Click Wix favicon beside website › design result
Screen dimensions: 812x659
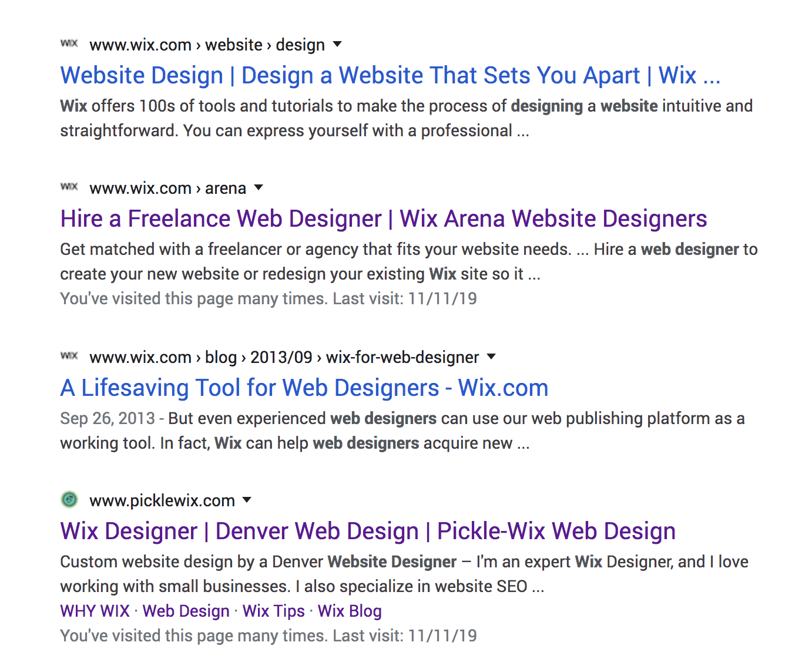pos(69,43)
